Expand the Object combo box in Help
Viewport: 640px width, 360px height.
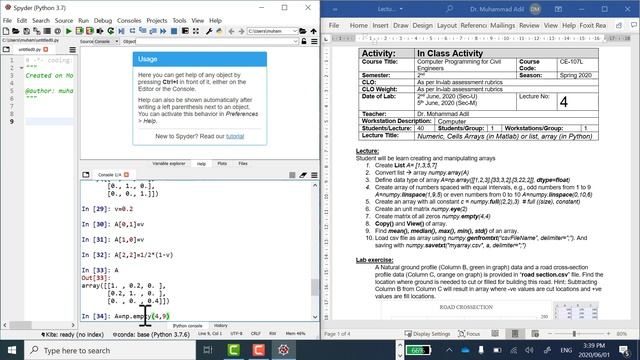296,41
